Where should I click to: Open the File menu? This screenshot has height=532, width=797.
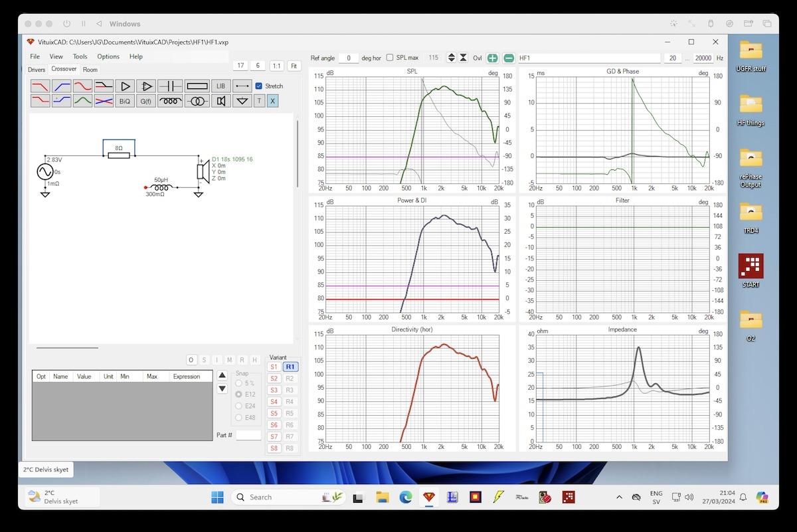(x=35, y=56)
